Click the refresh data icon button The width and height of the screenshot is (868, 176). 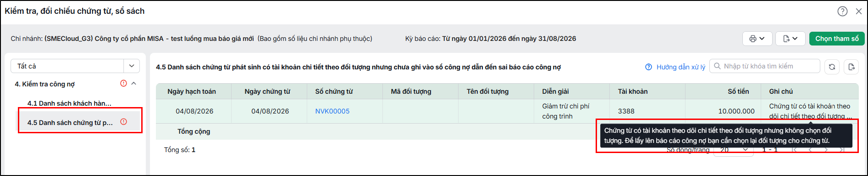pos(832,67)
